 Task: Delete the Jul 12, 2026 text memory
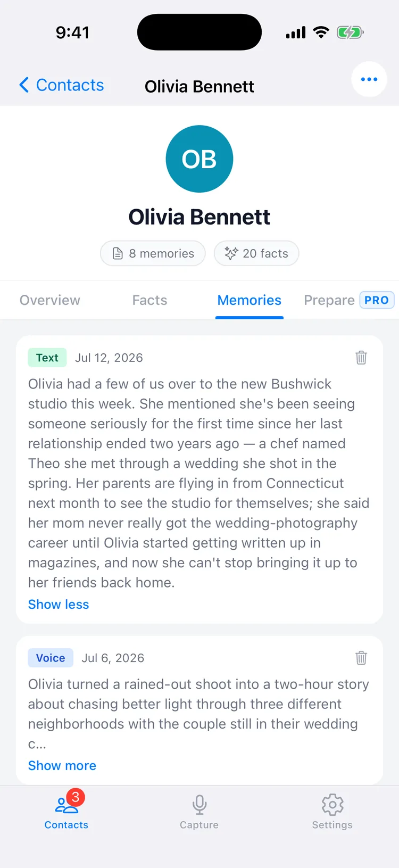361,358
